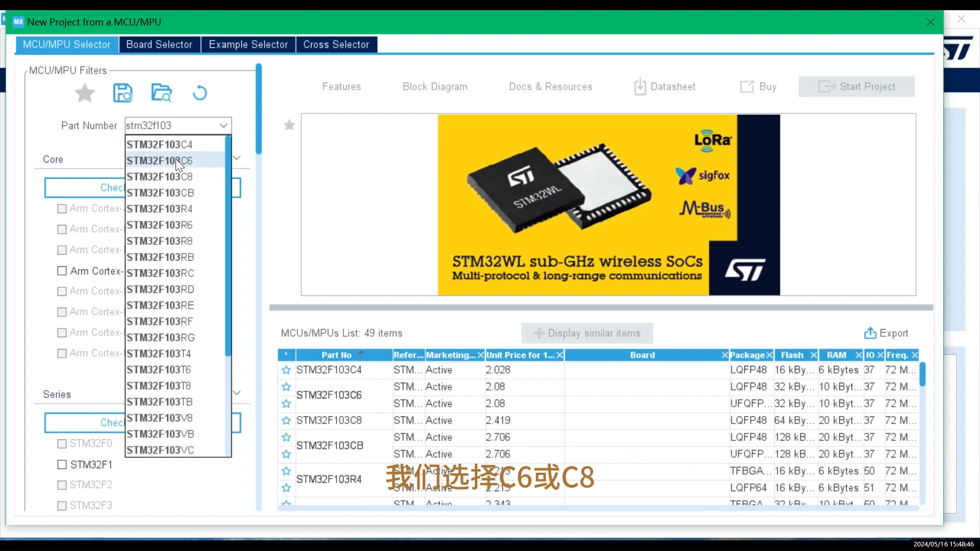Star the STM32F103C4 row in the MCU list
This screenshot has height=551, width=980.
pyautogui.click(x=286, y=370)
